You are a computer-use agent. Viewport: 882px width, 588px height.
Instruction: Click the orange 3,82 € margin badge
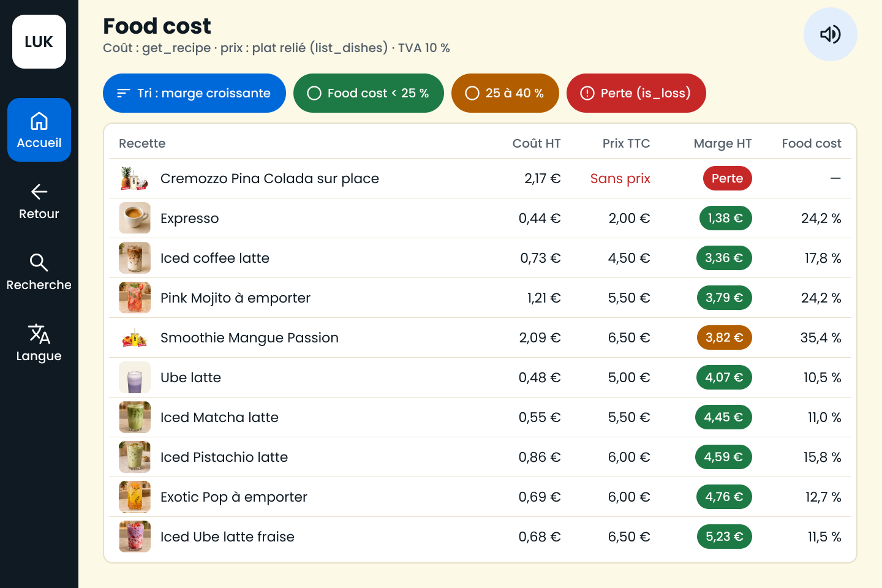(724, 337)
